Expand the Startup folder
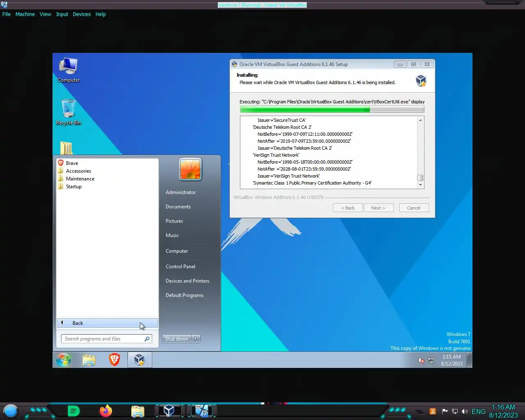The height and width of the screenshot is (420, 525). click(73, 187)
